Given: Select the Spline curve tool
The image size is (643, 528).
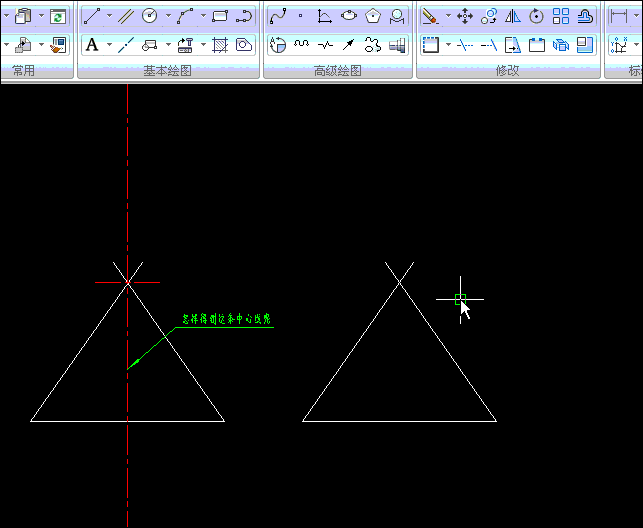Looking at the screenshot, I should point(279,16).
